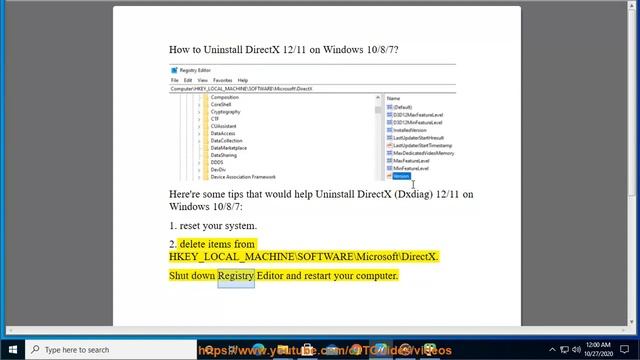The height and width of the screenshot is (360, 640).
Task: Click Favorites menu in Registry Editor image
Action: [x=222, y=80]
